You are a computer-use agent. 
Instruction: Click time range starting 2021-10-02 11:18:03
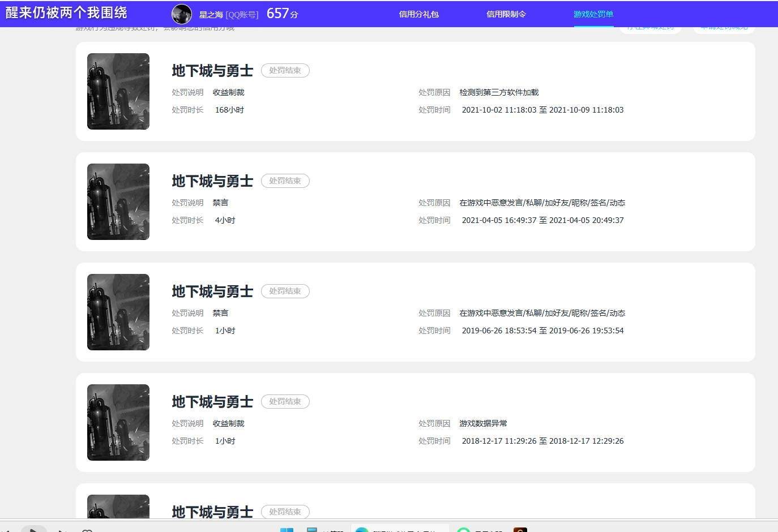(542, 110)
